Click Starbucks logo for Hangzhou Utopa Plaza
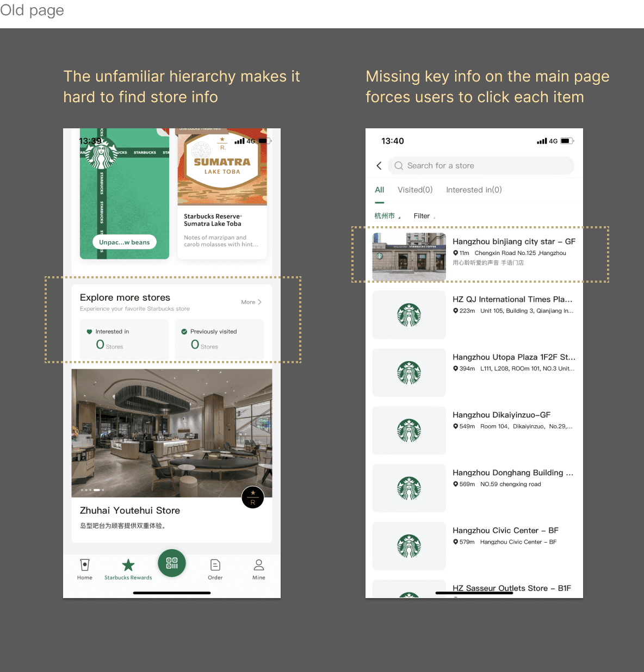 (x=409, y=372)
